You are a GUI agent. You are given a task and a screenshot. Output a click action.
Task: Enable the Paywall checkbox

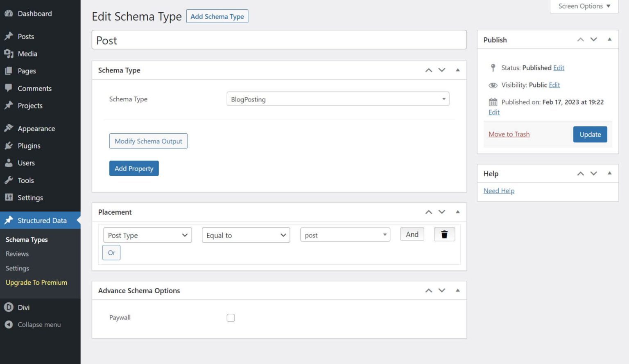click(x=231, y=317)
